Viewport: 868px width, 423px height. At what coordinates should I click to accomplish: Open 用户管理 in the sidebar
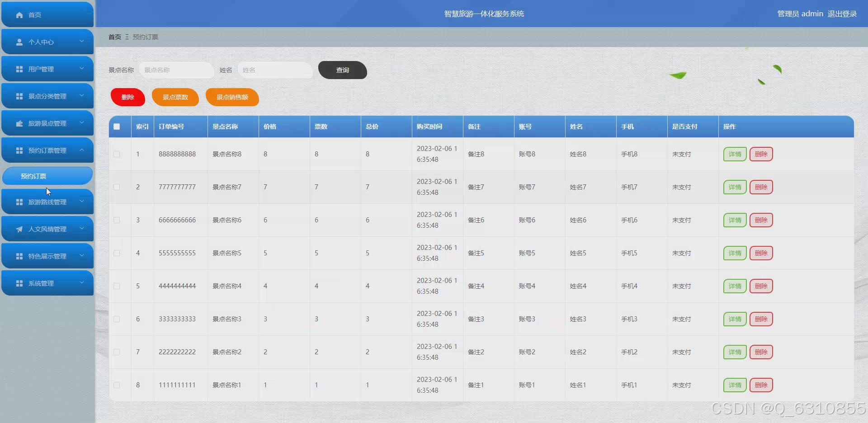point(47,69)
